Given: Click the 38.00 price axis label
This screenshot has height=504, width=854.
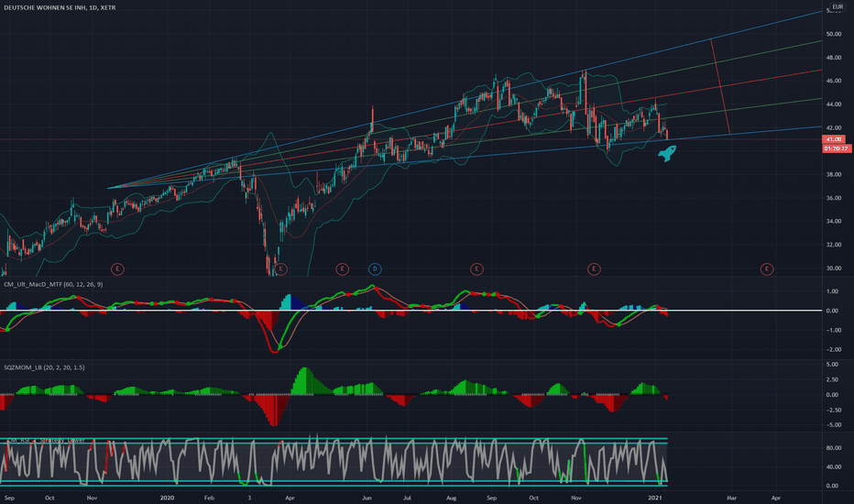Looking at the screenshot, I should pyautogui.click(x=833, y=174).
